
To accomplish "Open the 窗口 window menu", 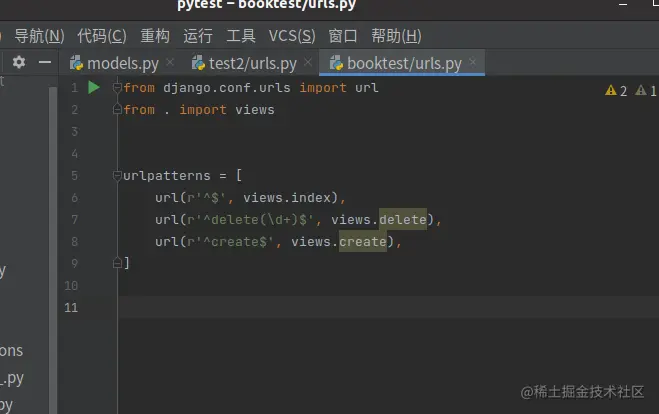I will pyautogui.click(x=343, y=36).
